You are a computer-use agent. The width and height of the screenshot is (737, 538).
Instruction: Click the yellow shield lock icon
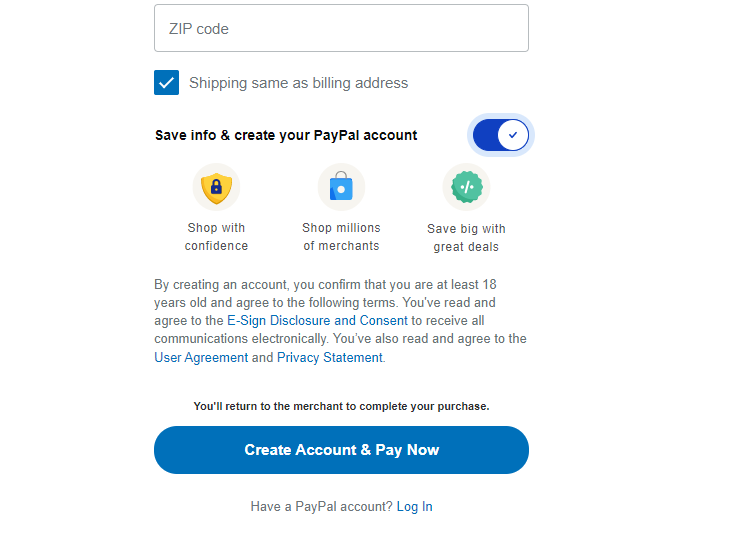point(216,187)
